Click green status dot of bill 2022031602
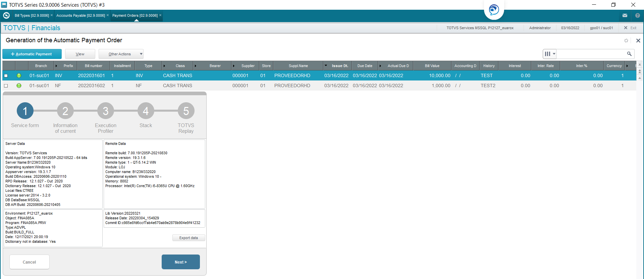 coord(19,86)
